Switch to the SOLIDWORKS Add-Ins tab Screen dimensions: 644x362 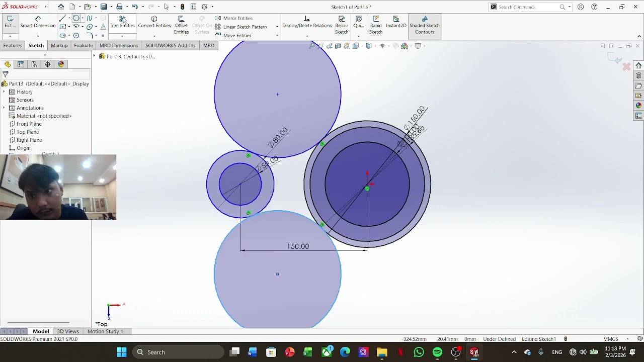click(170, 45)
